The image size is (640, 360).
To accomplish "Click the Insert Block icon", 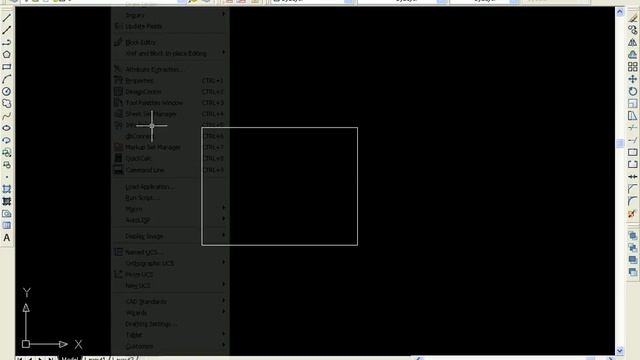I will point(7,153).
